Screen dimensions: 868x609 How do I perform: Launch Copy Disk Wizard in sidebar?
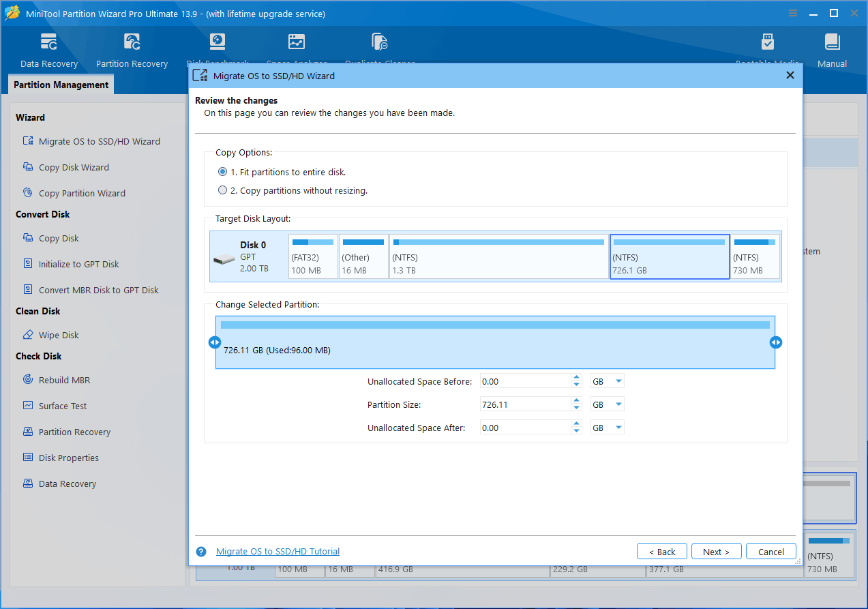click(x=65, y=167)
